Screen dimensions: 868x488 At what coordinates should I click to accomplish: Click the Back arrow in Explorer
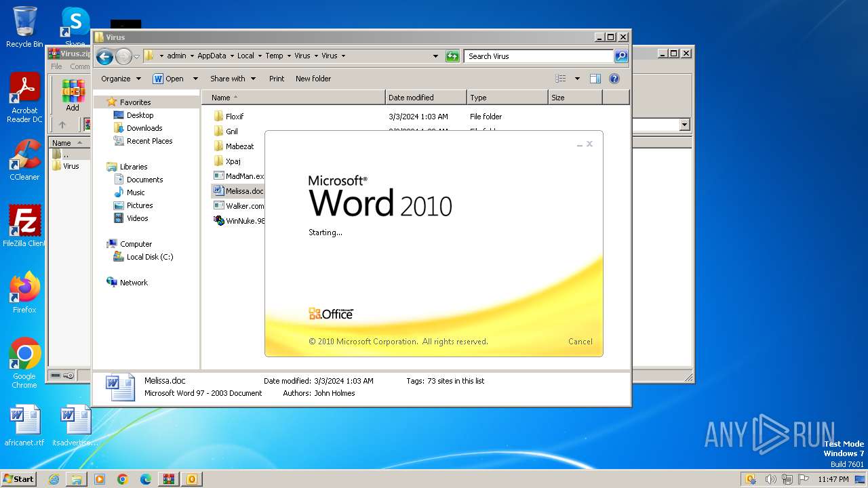coord(104,57)
